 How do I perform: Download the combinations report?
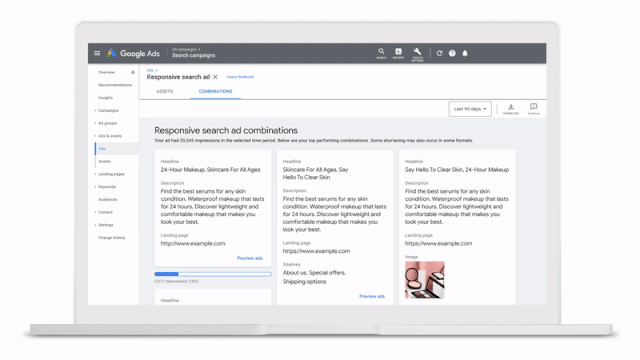coord(511,109)
